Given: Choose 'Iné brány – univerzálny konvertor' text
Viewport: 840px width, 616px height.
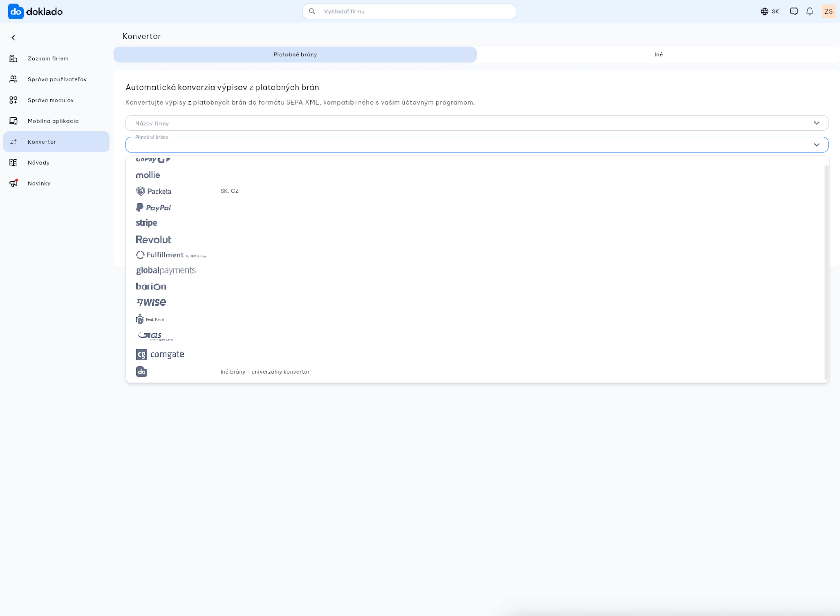Looking at the screenshot, I should [265, 372].
